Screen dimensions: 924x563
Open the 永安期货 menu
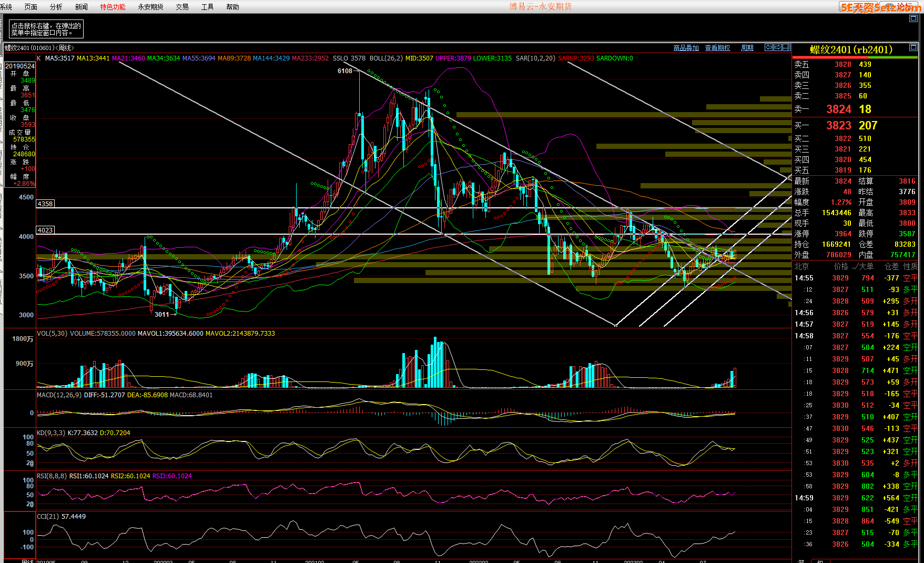(x=150, y=7)
